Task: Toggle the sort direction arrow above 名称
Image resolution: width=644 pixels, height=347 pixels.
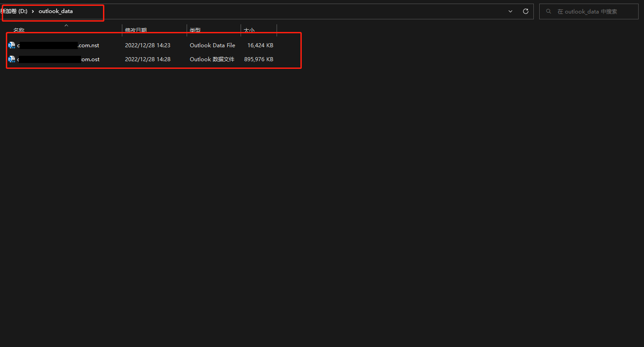Action: pos(66,25)
